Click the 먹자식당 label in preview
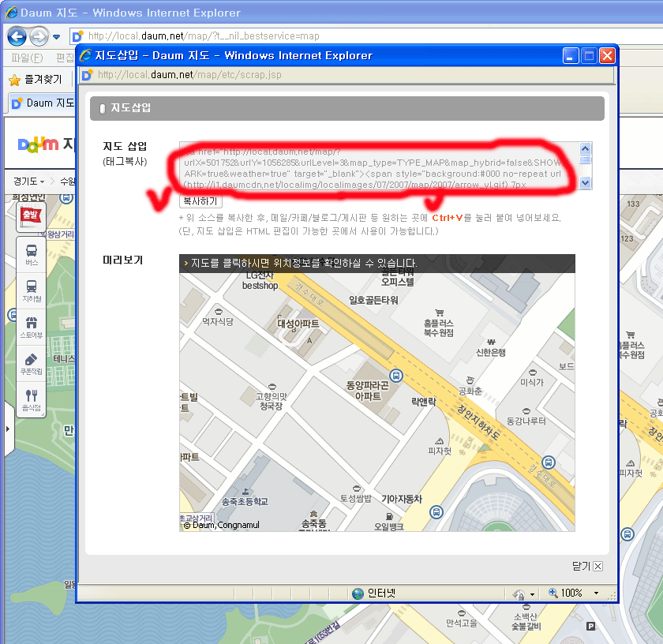The height and width of the screenshot is (644, 663). 217,321
